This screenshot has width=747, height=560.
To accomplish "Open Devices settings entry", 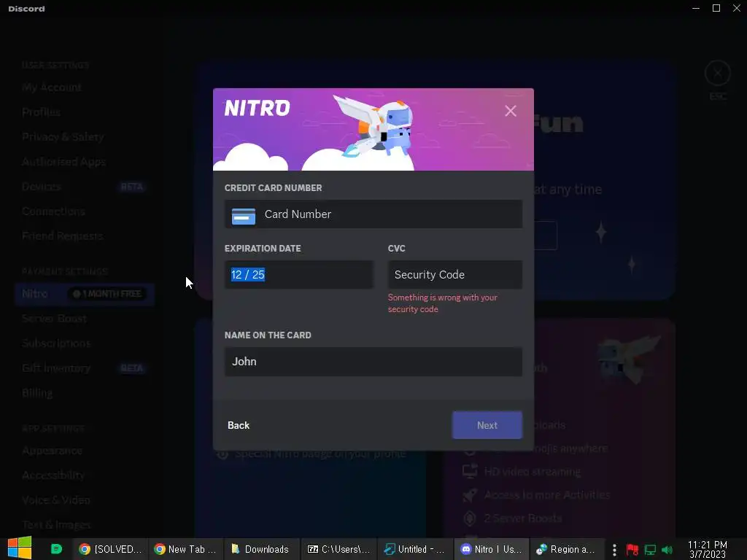I will pos(41,187).
